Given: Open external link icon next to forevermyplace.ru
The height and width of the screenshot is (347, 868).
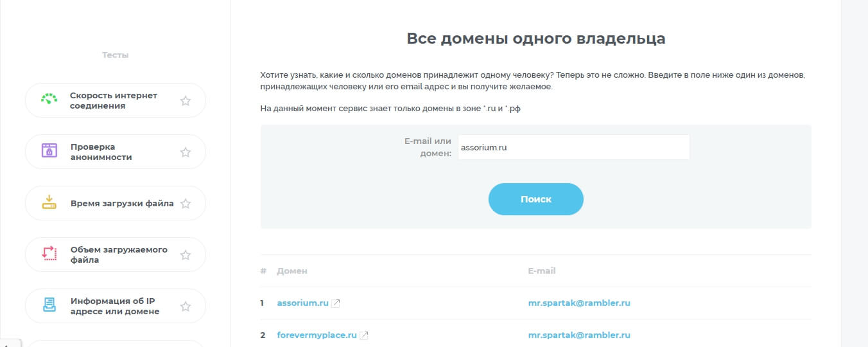Looking at the screenshot, I should (x=364, y=335).
